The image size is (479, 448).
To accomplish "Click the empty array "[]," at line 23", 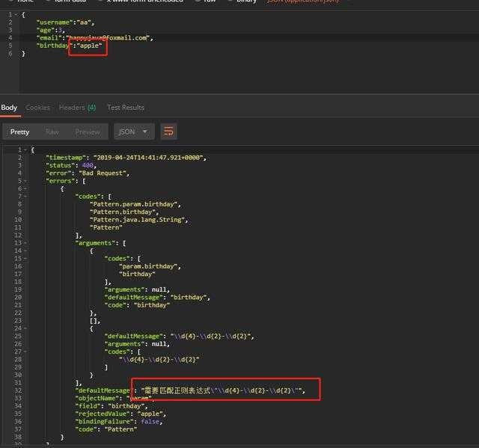I will pyautogui.click(x=95, y=321).
